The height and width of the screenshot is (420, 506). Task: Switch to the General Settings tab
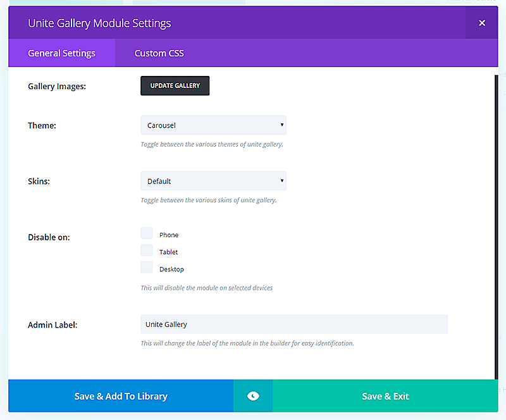pos(61,53)
